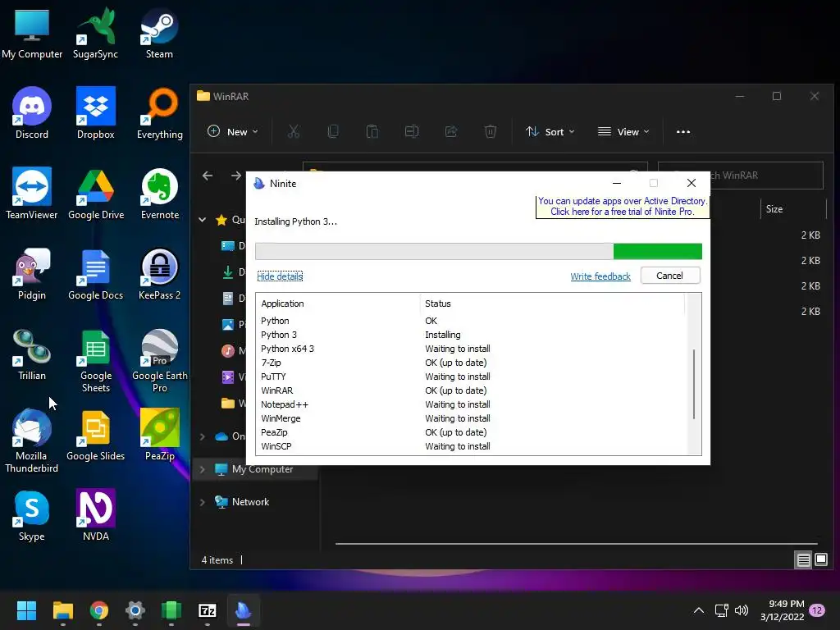The width and height of the screenshot is (840, 630).
Task: Click the File Explorer horizontal scrollbar
Action: (576, 543)
